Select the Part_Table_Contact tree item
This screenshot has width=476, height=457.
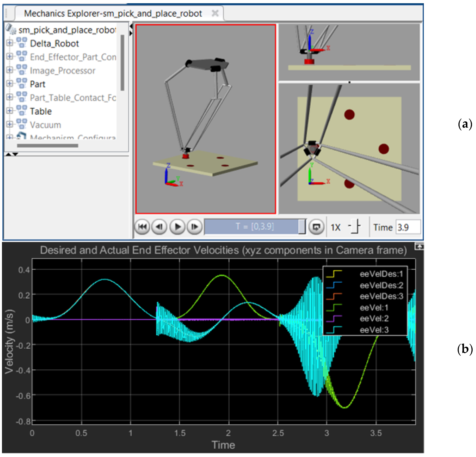coord(73,98)
